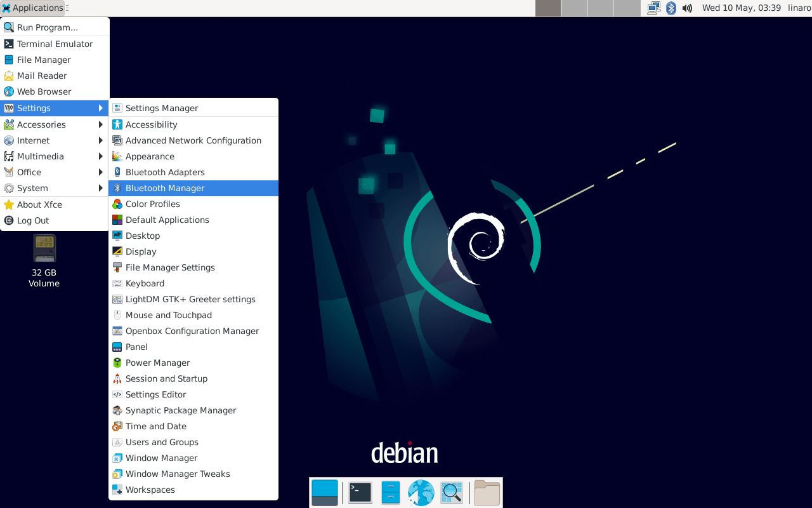Open web browser globe icon in dock
Viewport: 812px width, 508px height.
click(x=421, y=493)
